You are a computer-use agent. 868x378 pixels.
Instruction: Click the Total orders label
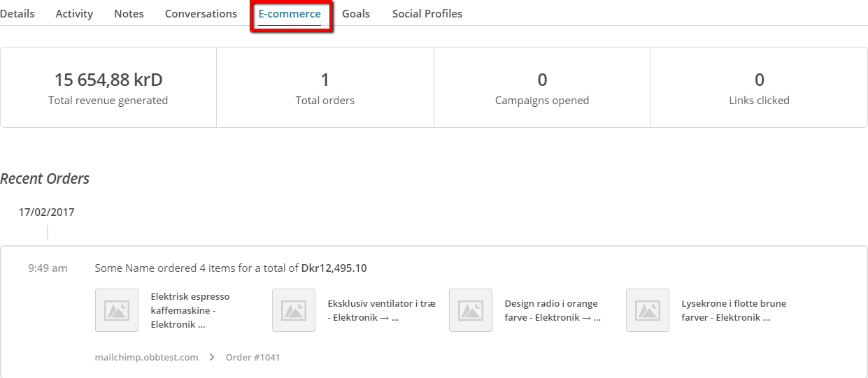click(325, 101)
